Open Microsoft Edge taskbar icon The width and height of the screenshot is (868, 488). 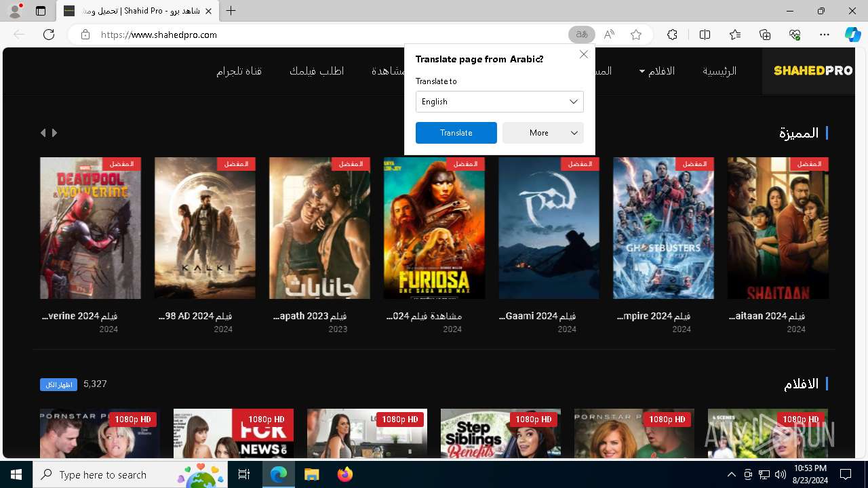(x=279, y=474)
